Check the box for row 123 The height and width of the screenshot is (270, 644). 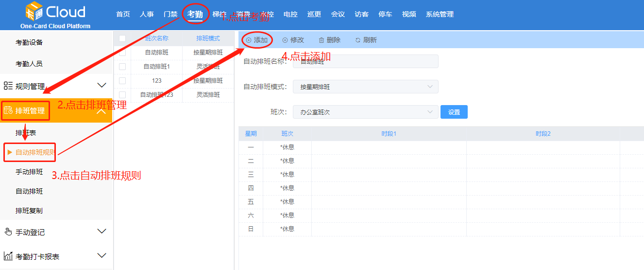tap(122, 81)
